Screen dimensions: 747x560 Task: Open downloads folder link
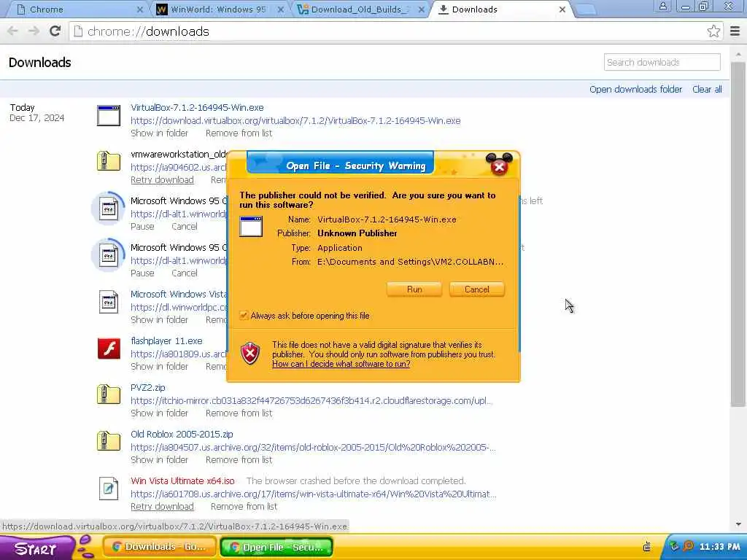pyautogui.click(x=635, y=89)
